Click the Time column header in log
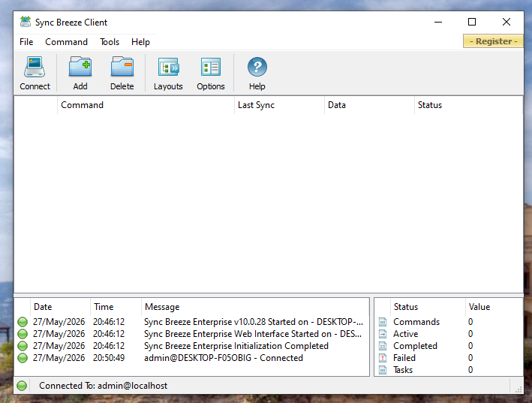This screenshot has width=532, height=403. pyautogui.click(x=116, y=307)
